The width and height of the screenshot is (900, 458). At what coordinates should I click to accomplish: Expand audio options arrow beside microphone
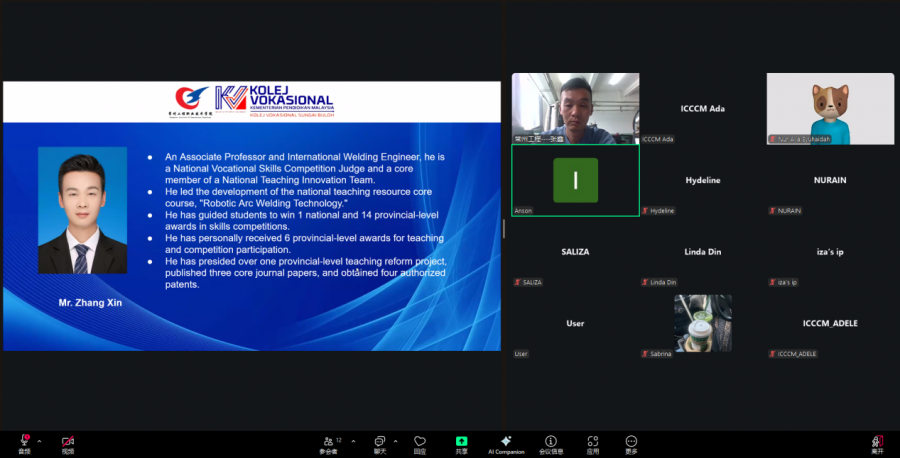[39, 440]
